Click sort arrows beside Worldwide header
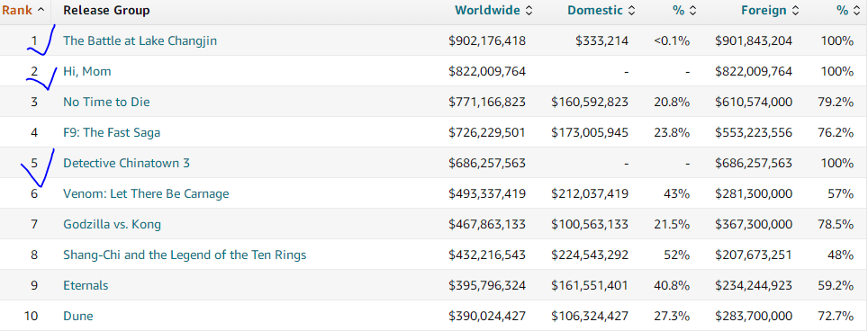 (529, 11)
